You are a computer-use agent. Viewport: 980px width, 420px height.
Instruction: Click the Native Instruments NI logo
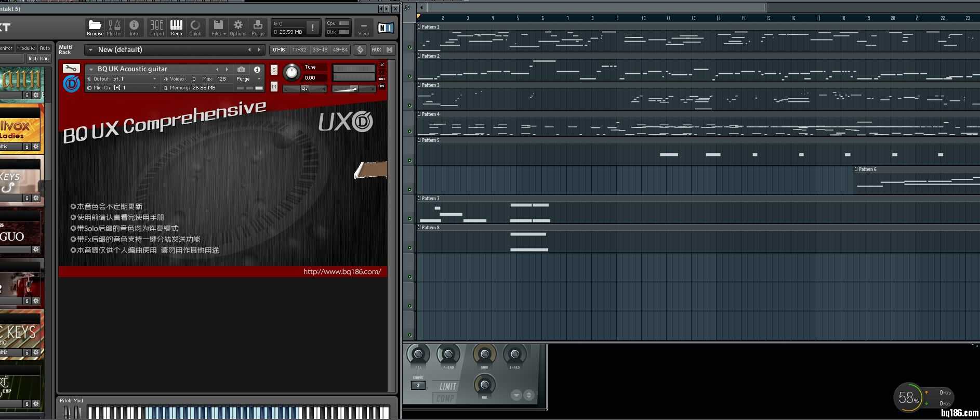[x=386, y=28]
